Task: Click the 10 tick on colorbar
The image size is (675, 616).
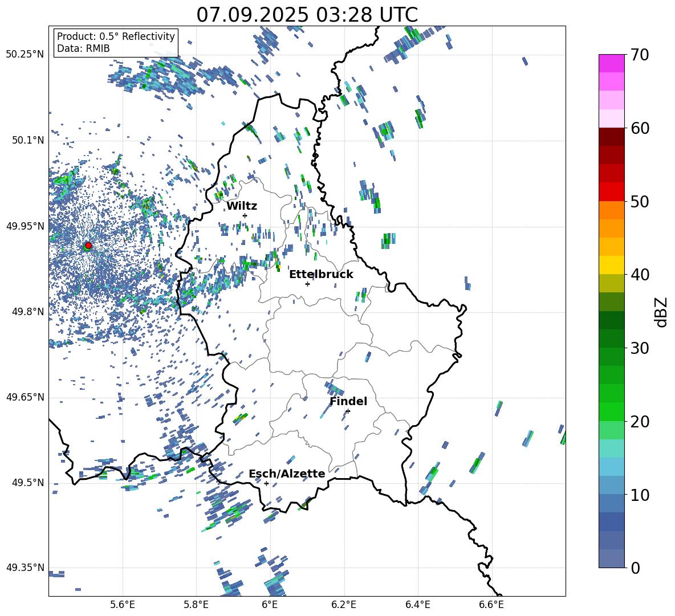Action: tap(640, 495)
